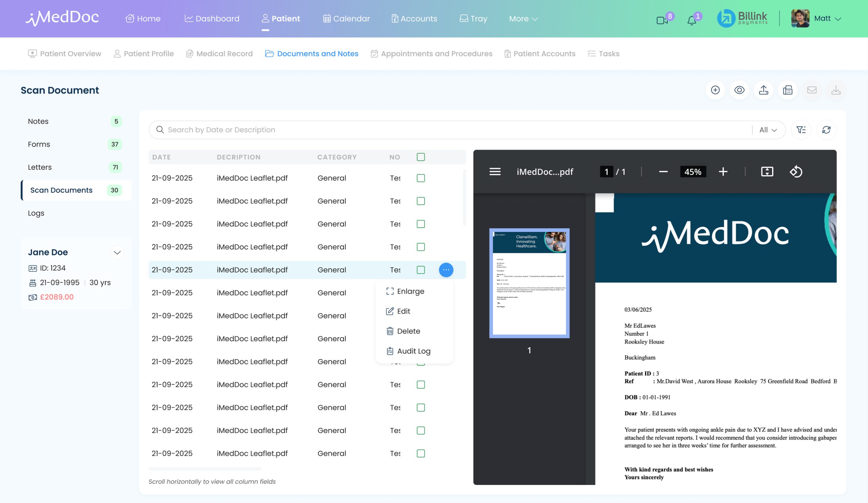Expand the More navigation menu
Screen dimensions: 868x503
[523, 19]
